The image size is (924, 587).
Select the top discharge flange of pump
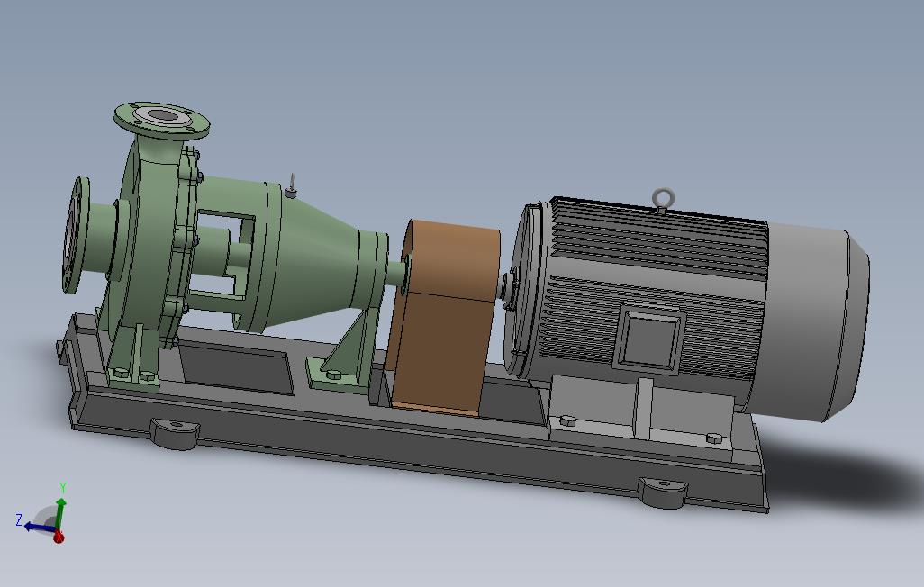click(161, 120)
